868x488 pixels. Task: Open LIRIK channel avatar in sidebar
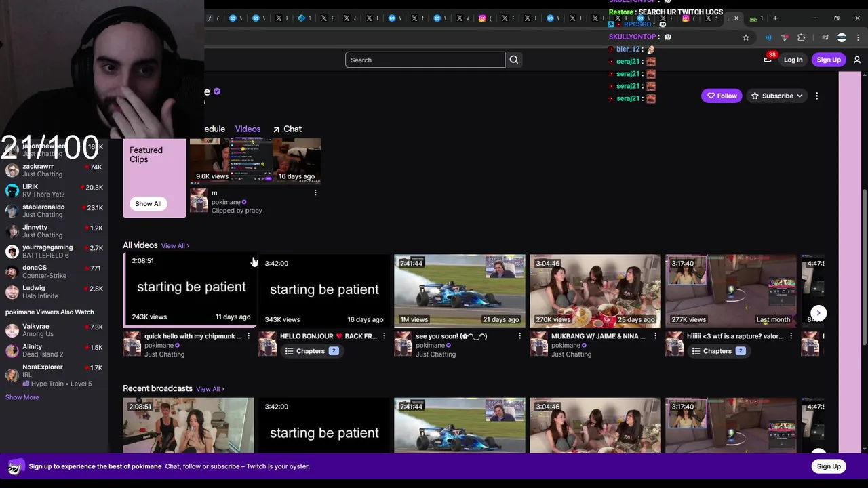click(x=12, y=190)
